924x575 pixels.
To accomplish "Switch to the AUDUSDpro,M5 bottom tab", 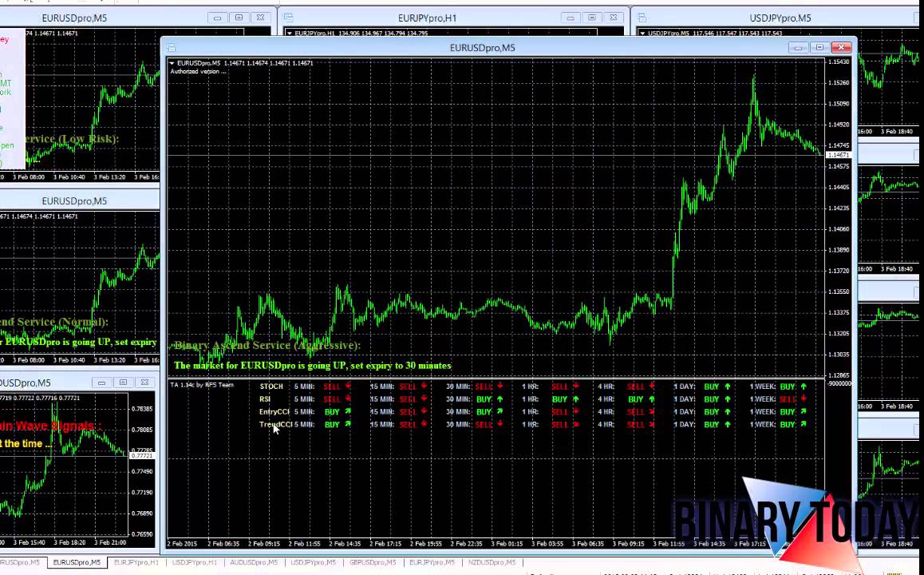I will tap(254, 562).
